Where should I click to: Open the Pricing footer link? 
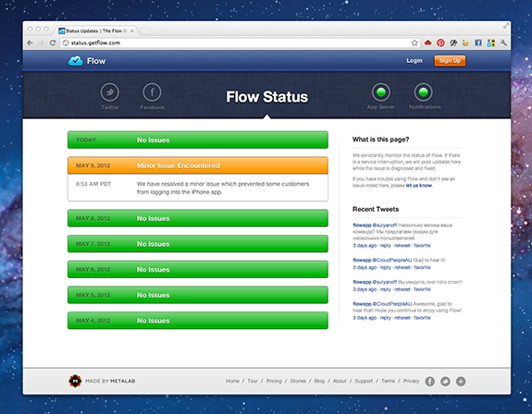(x=274, y=381)
